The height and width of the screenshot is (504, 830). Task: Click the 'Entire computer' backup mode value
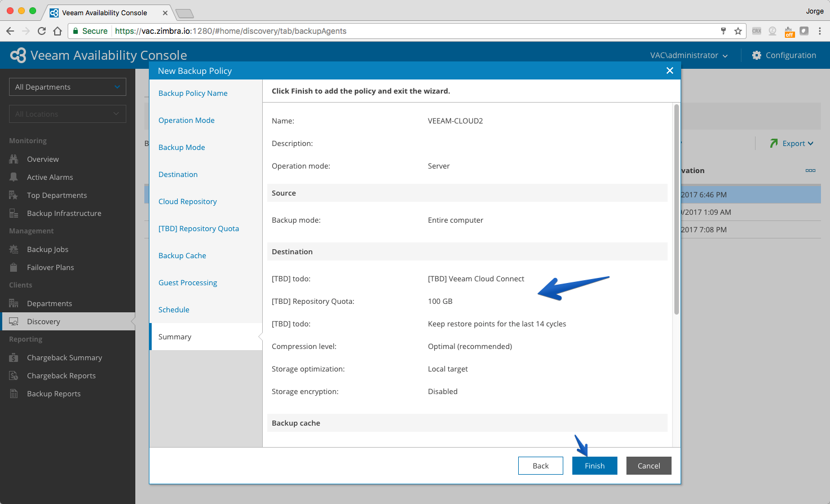point(455,220)
